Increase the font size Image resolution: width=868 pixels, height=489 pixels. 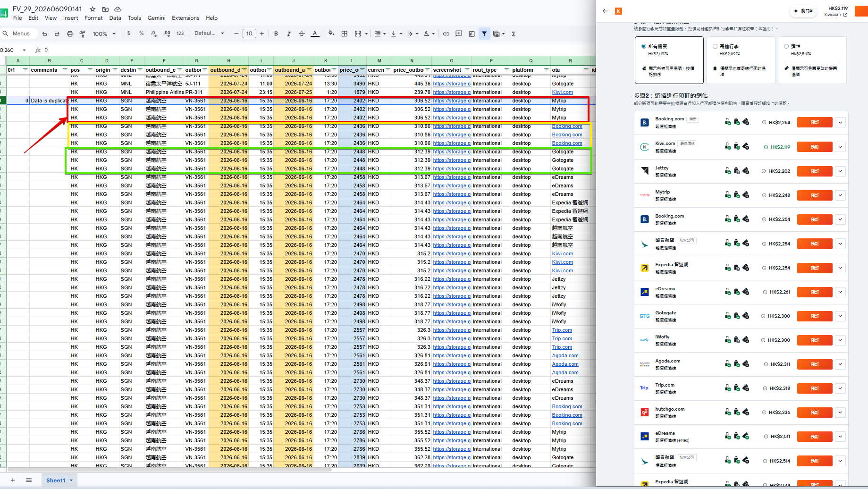click(262, 34)
